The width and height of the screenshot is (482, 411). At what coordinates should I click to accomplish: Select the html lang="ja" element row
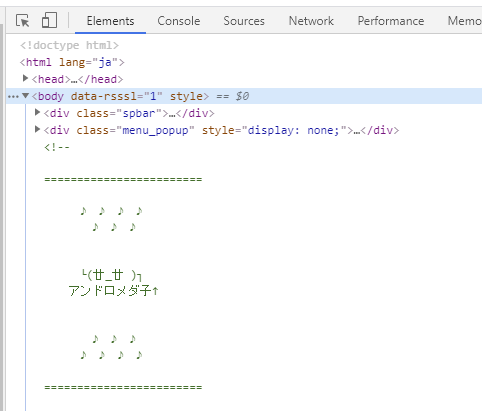(72, 62)
